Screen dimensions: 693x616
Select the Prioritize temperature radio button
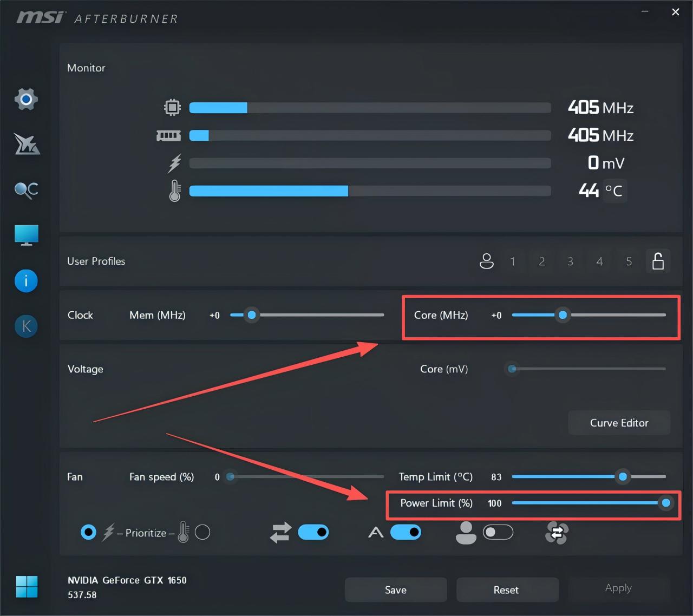[x=202, y=533]
